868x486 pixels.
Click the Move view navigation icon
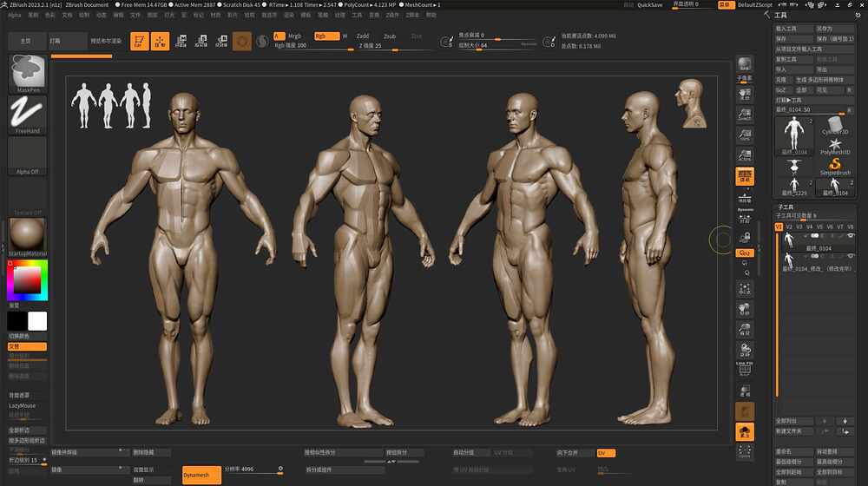745,310
